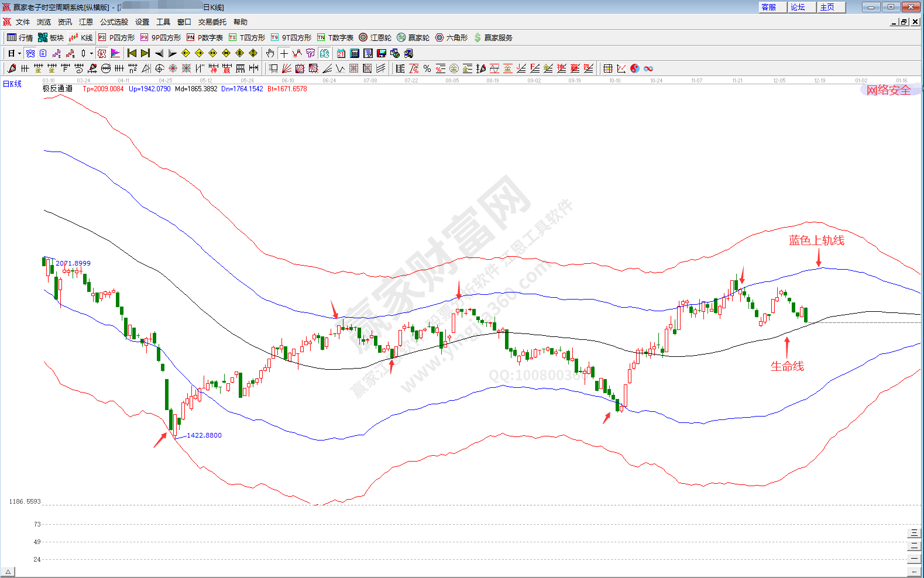Toggle the 9P四方形 view
924x578 pixels.
click(x=160, y=37)
